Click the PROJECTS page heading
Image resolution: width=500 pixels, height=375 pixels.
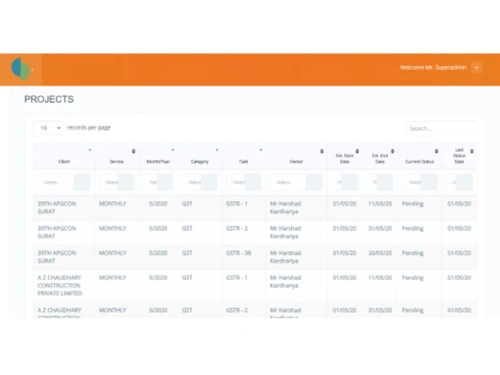tap(49, 99)
